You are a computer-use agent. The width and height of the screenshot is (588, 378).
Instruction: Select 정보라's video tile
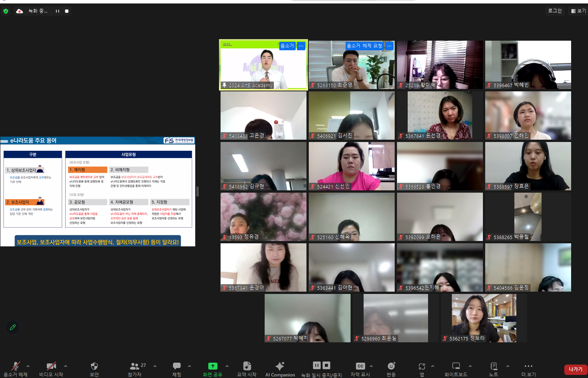(484, 318)
